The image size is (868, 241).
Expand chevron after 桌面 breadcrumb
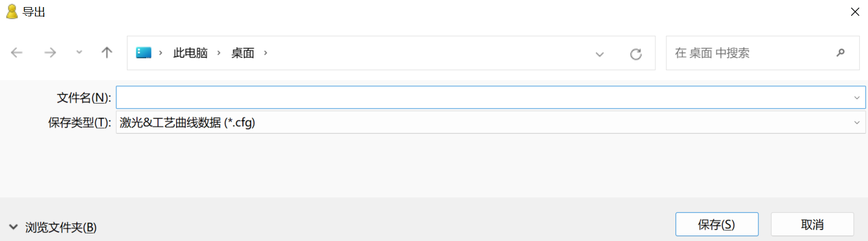(266, 53)
